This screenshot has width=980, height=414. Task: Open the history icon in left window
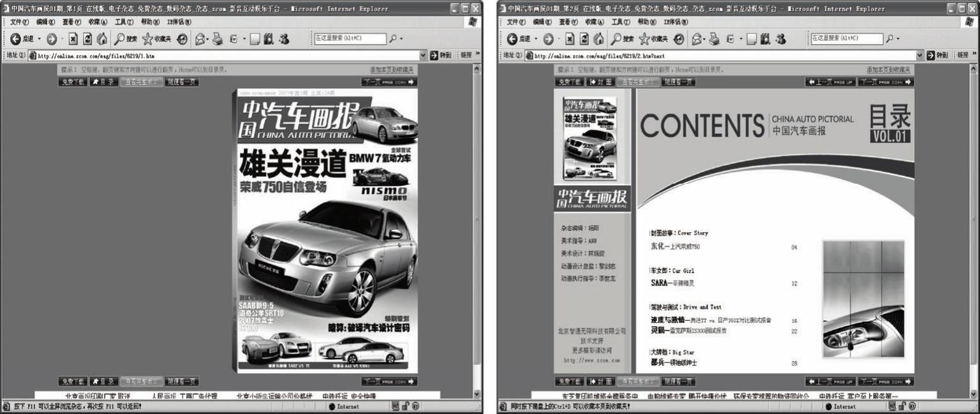tap(182, 39)
